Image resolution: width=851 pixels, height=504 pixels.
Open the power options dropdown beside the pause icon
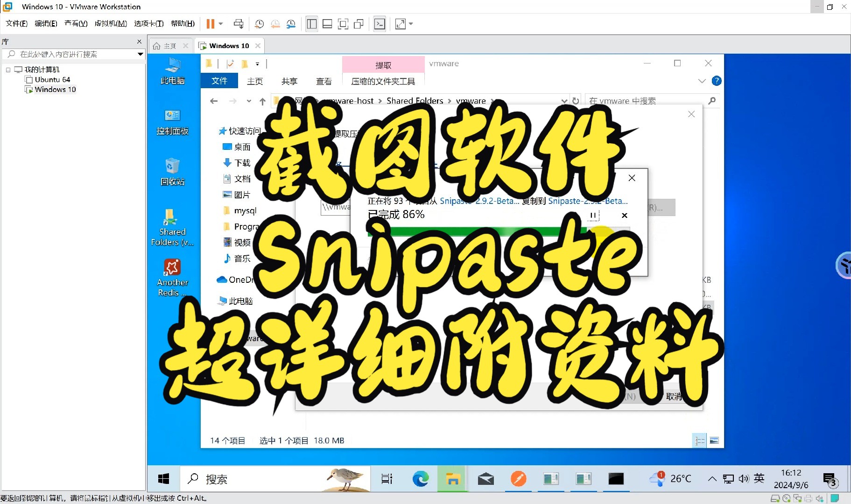(221, 24)
